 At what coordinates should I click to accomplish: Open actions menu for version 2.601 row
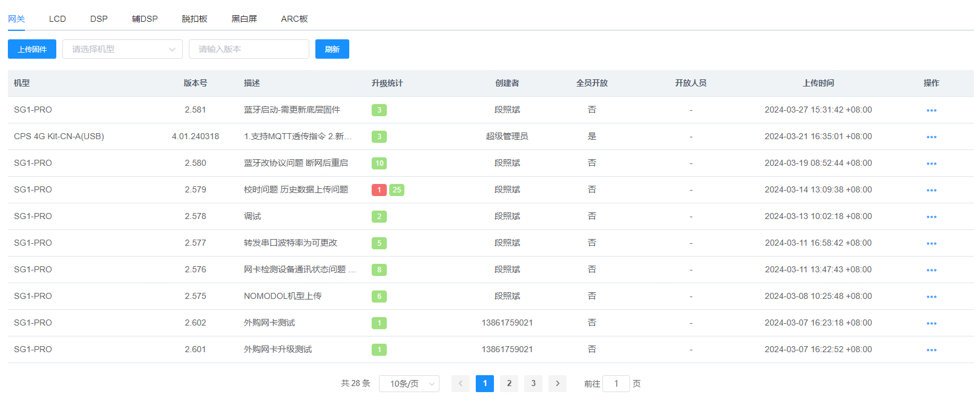click(x=931, y=350)
